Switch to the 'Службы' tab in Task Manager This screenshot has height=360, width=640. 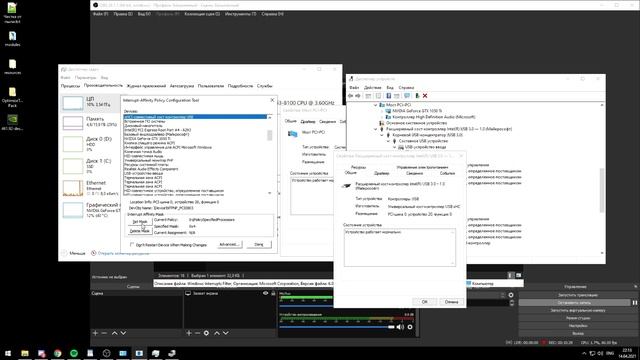[x=264, y=86]
